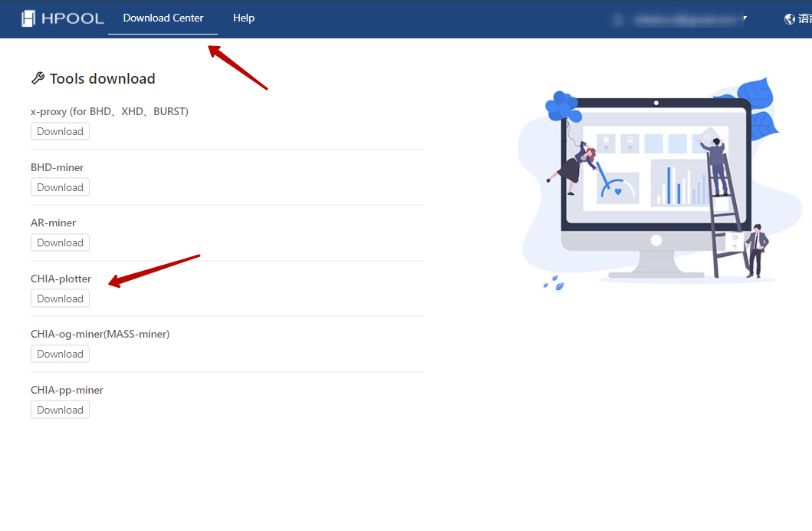Select the CHIA-og-miner(MASS-miner) label

(x=100, y=334)
